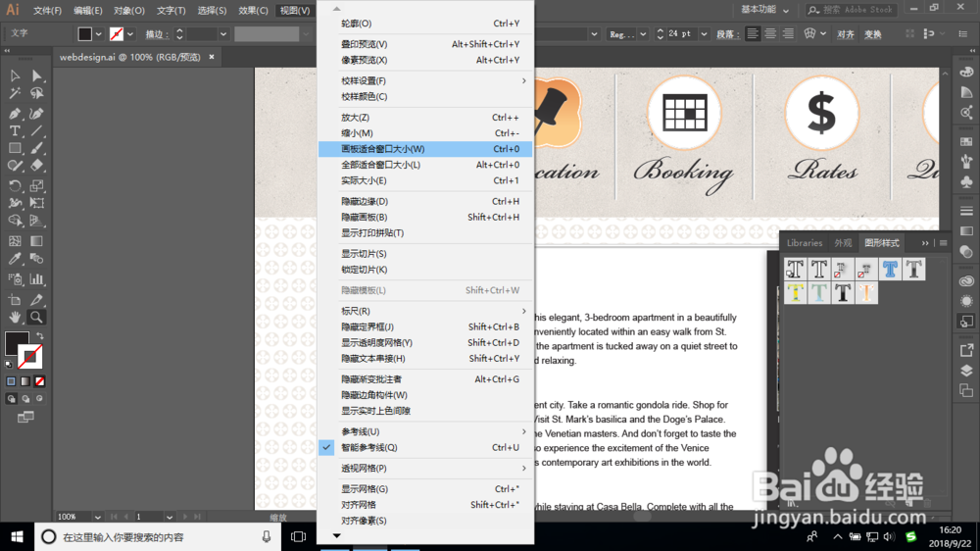The height and width of the screenshot is (551, 980).
Task: Select the Column Graph tool
Action: pos(37,279)
